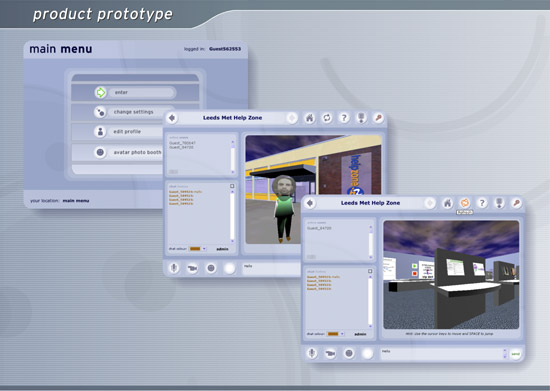
Task: Click 'admin' link in kiosk-view window
Action: coord(360,334)
